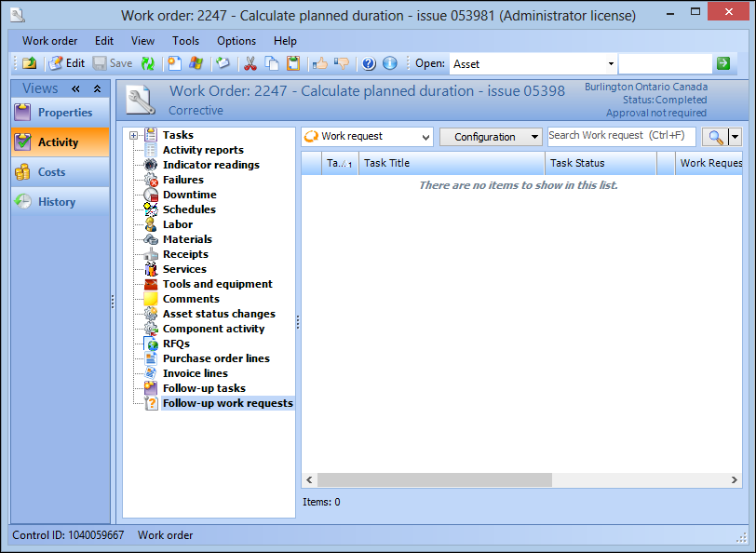Select Receipts tree item
Viewport: 756px width, 553px height.
(185, 254)
